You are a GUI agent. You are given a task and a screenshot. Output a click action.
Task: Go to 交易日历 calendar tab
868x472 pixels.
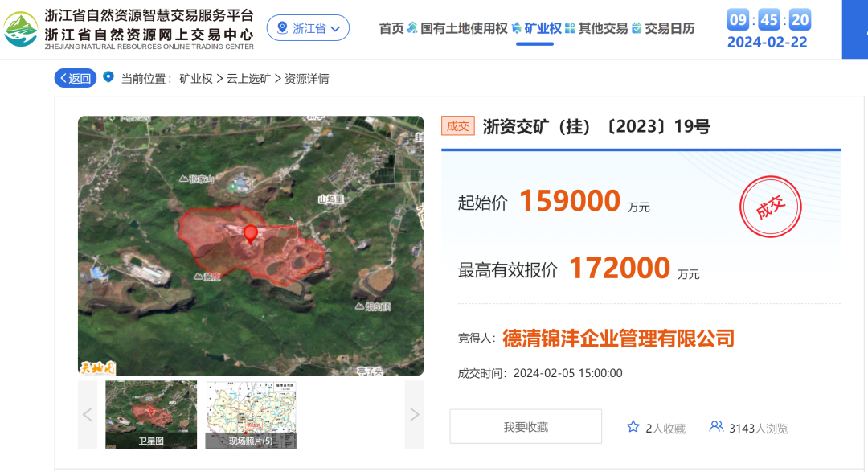point(669,29)
